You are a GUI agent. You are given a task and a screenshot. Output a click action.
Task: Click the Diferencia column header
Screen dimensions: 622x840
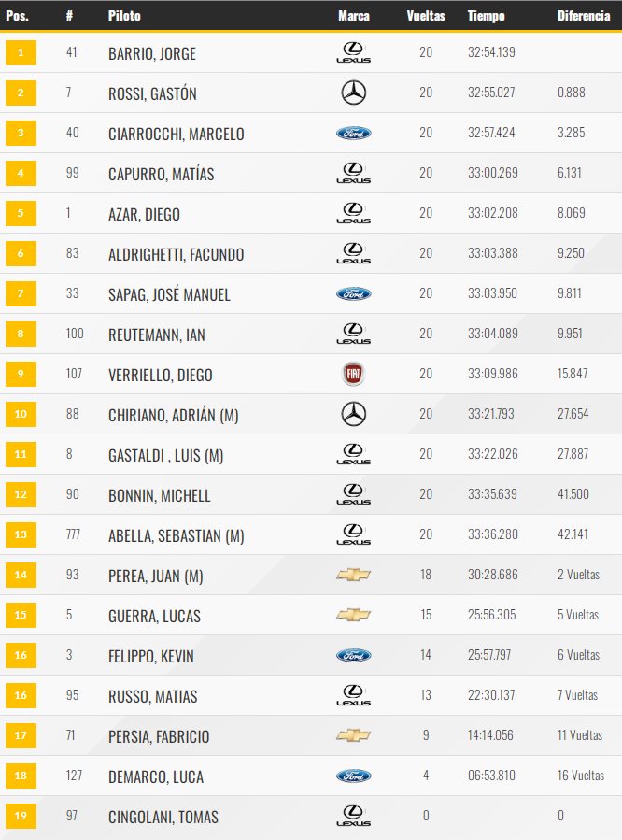[x=584, y=16]
